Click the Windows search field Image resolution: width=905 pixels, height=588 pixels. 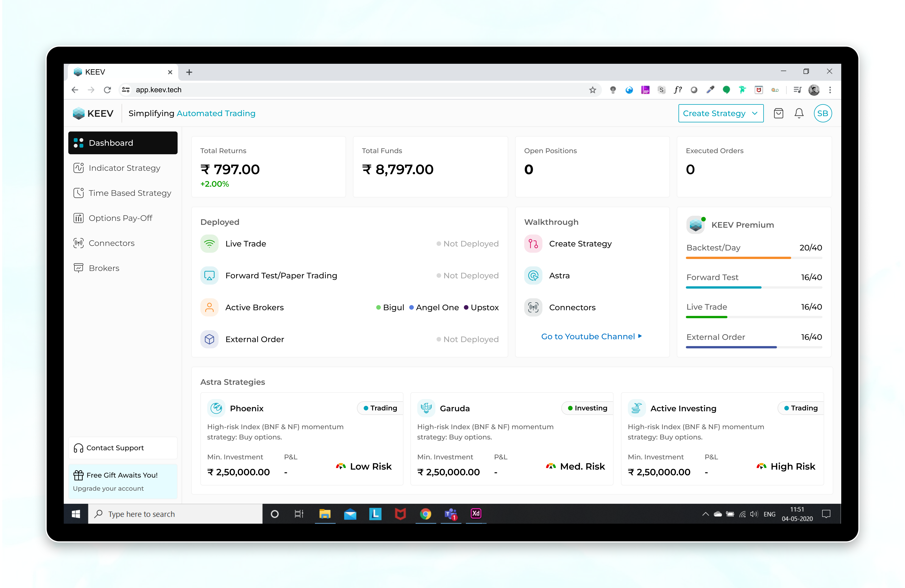click(175, 514)
